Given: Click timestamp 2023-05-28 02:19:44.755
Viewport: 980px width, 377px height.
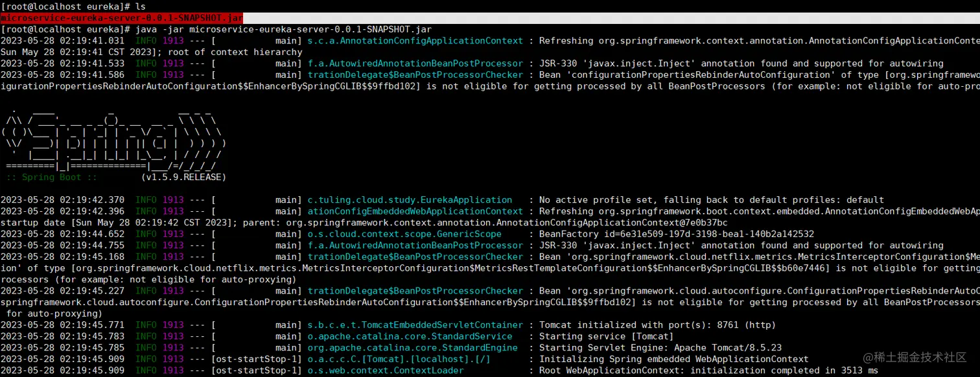Looking at the screenshot, I should point(62,246).
